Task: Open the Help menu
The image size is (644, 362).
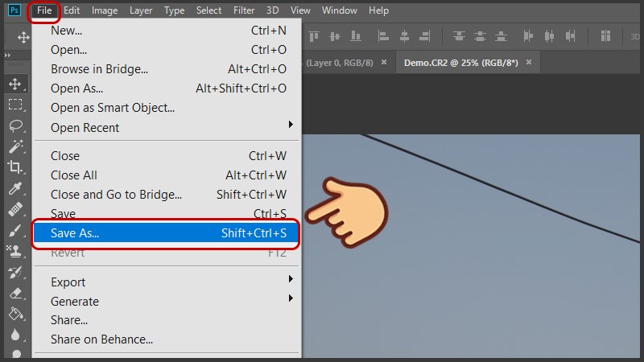Action: [378, 10]
